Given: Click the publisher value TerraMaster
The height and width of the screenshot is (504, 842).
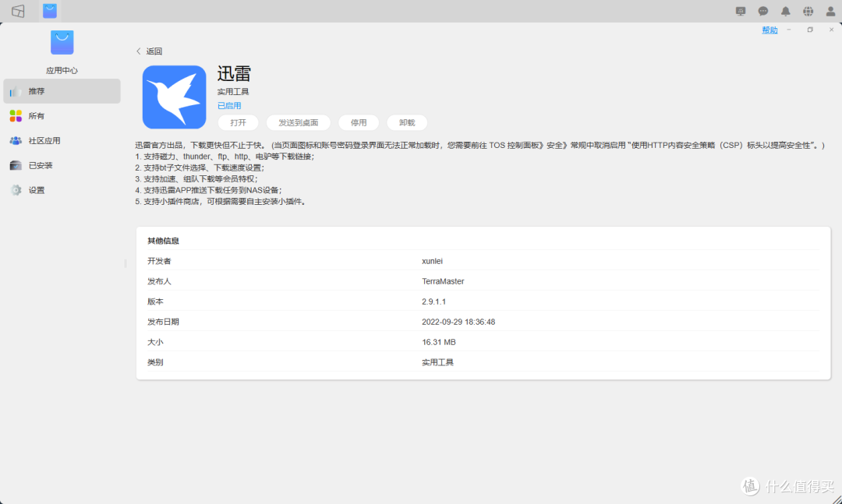Looking at the screenshot, I should (443, 281).
